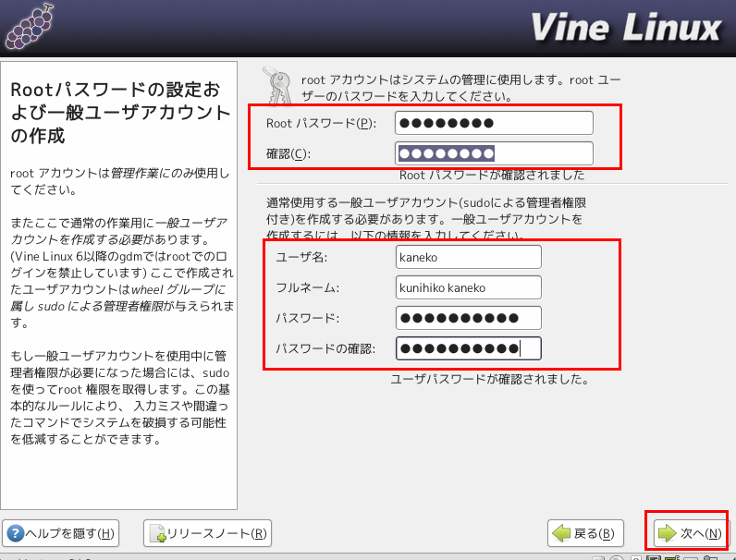Select the フルネーム field with kunihiko kaneko

pos(469,287)
